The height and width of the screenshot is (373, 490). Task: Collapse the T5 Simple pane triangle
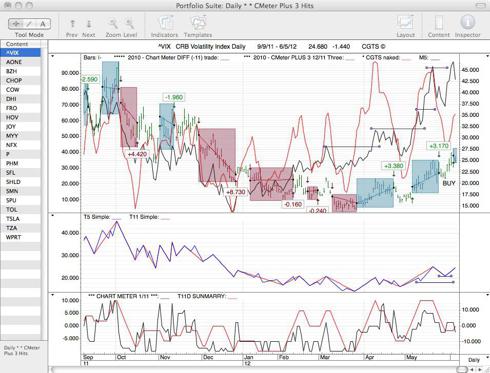52,216
